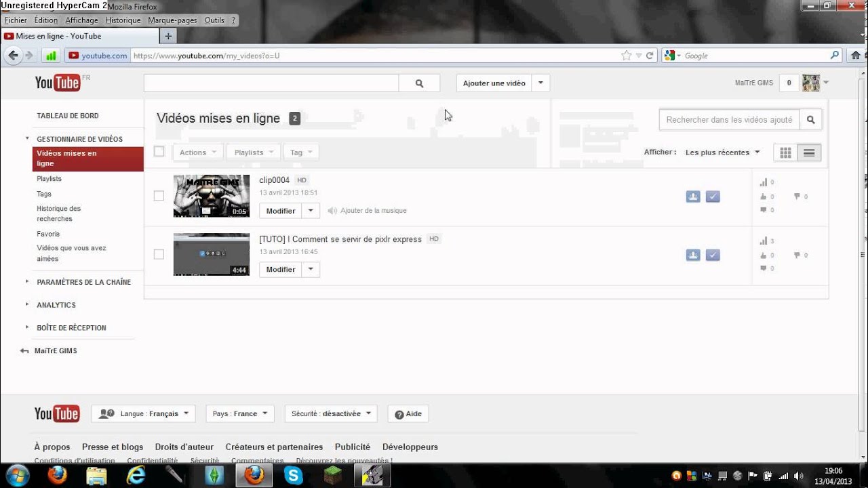Click the Firefox reload button

tap(650, 56)
